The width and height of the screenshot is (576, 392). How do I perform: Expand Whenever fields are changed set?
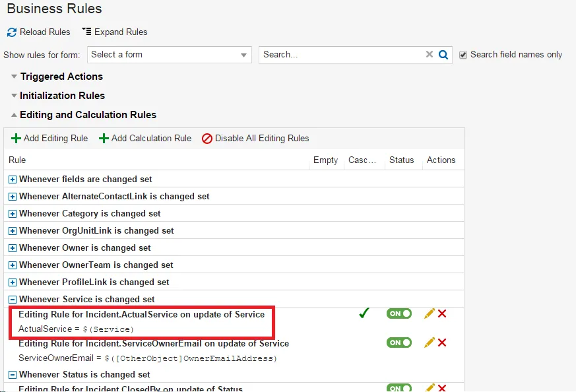tap(13, 180)
